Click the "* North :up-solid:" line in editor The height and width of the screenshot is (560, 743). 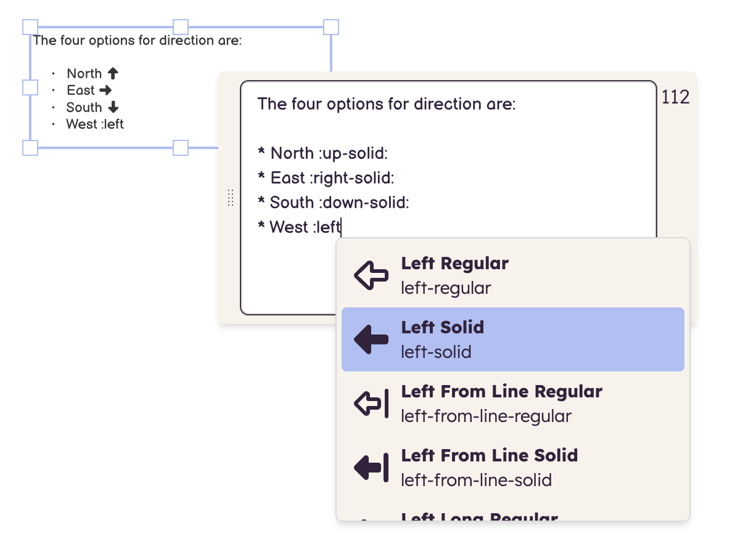322,153
